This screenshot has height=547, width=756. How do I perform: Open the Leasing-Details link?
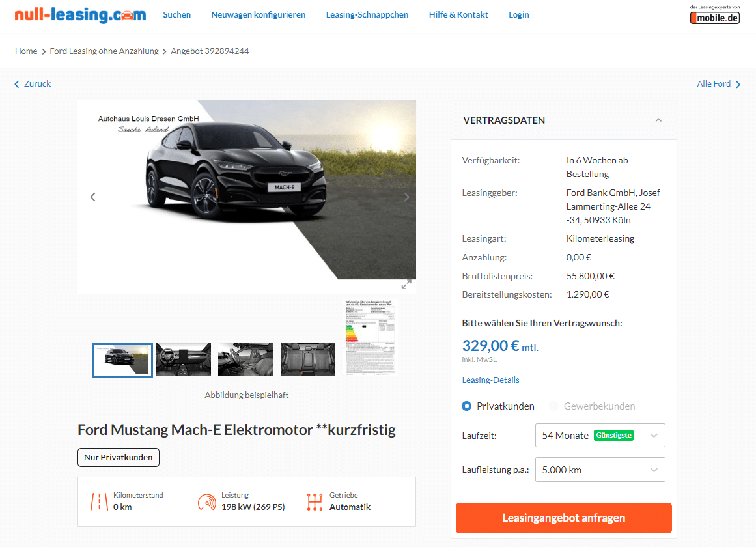490,380
